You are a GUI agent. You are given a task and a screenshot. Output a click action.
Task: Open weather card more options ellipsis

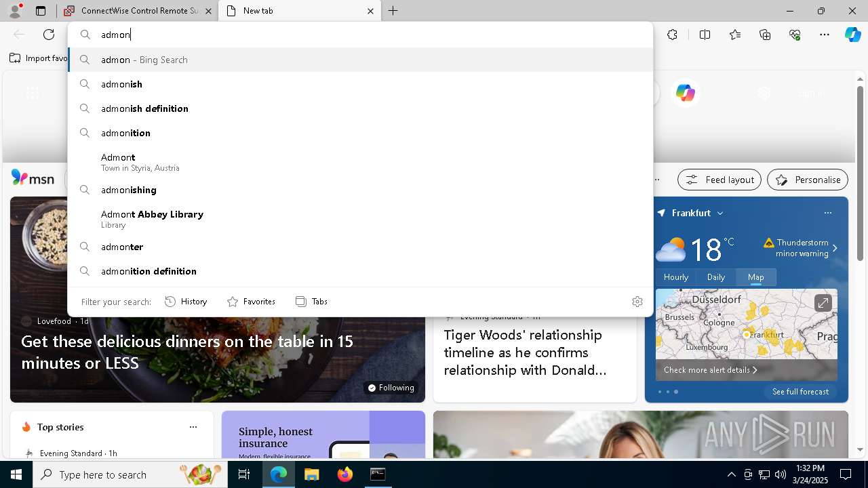tap(827, 213)
